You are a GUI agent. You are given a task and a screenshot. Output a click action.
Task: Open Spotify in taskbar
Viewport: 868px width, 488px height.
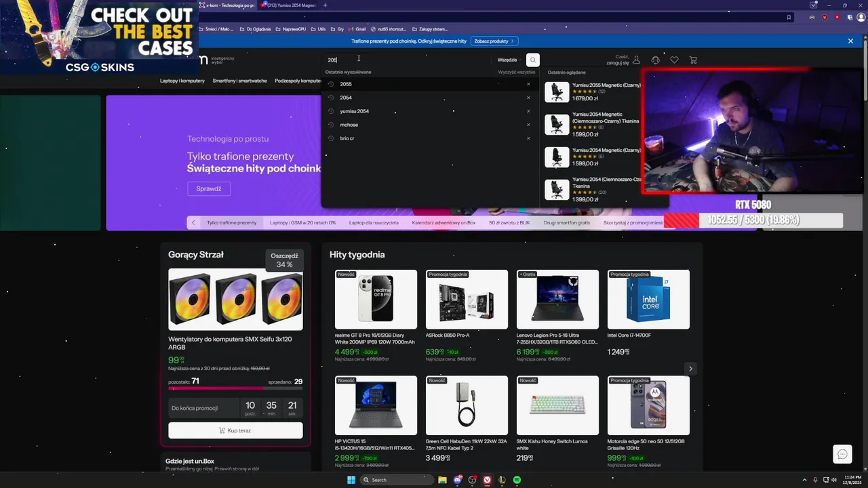517,480
